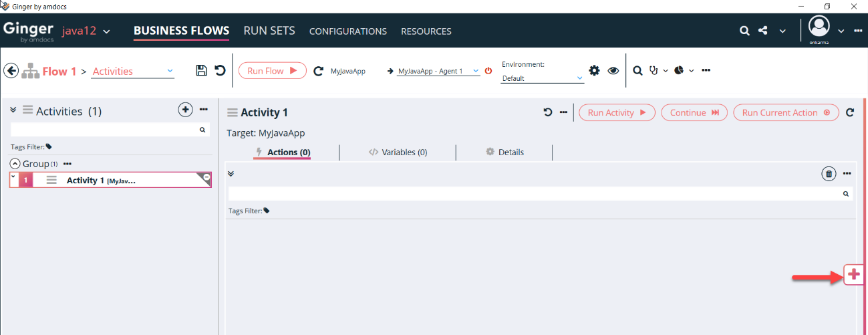
Task: Save the flow with the floppy disk icon
Action: [x=201, y=70]
